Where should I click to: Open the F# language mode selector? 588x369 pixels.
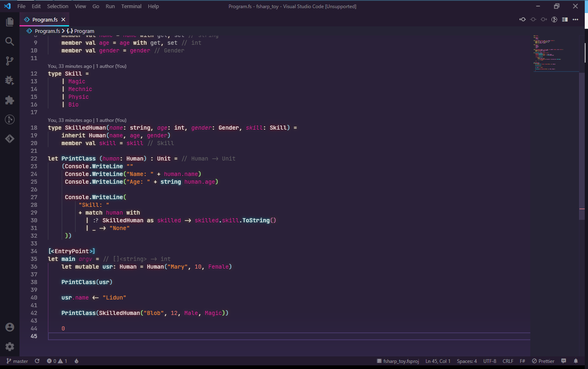point(522,361)
